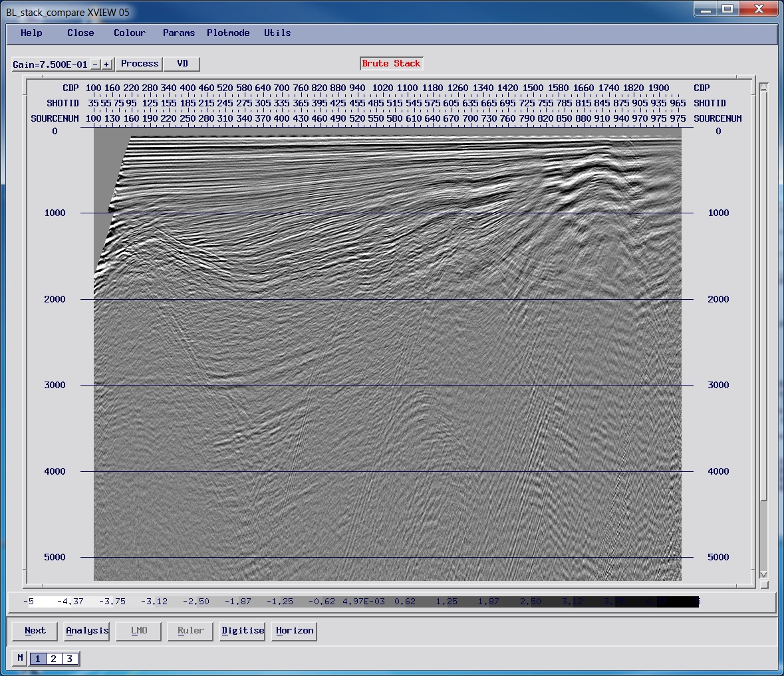The height and width of the screenshot is (676, 784).
Task: Click the vertical scrollbar down arrow
Action: click(763, 576)
